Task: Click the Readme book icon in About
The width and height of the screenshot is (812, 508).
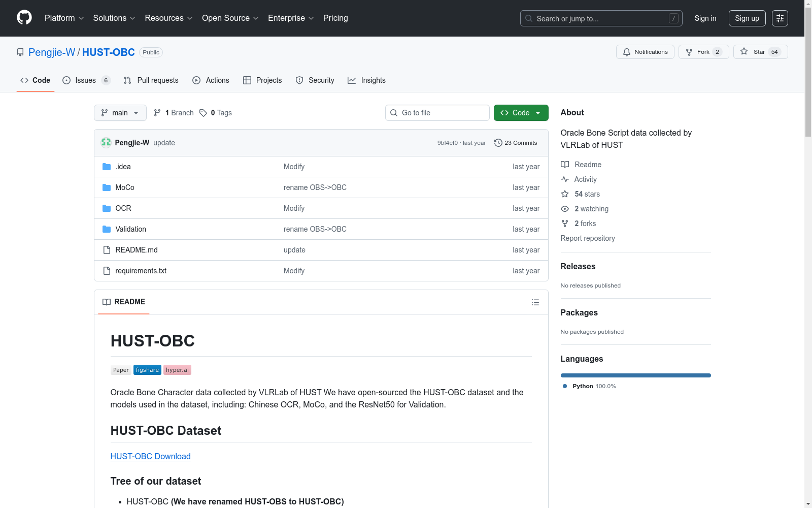Action: (565, 165)
